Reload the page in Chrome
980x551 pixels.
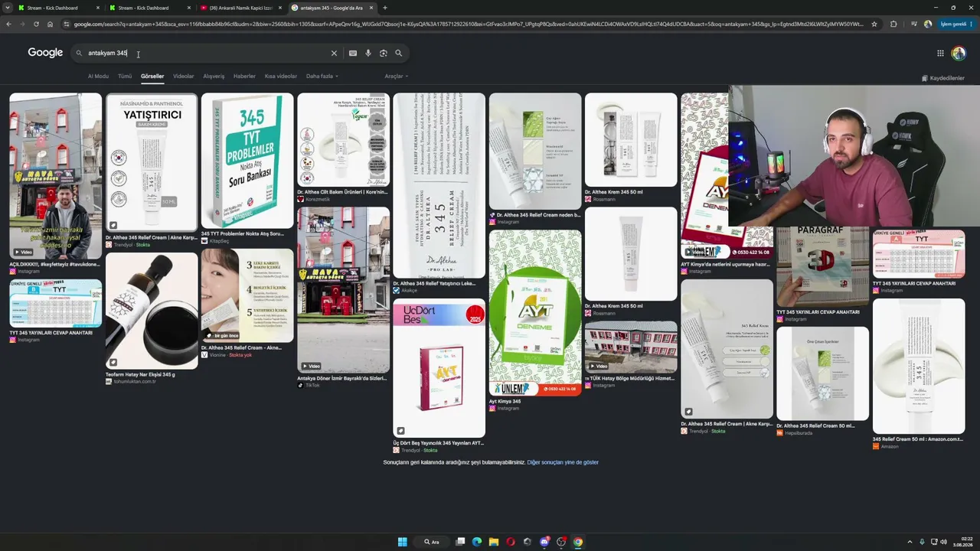point(36,24)
